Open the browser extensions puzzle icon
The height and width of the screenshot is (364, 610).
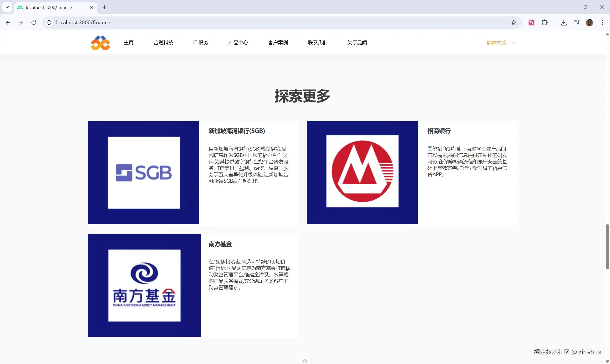[544, 23]
